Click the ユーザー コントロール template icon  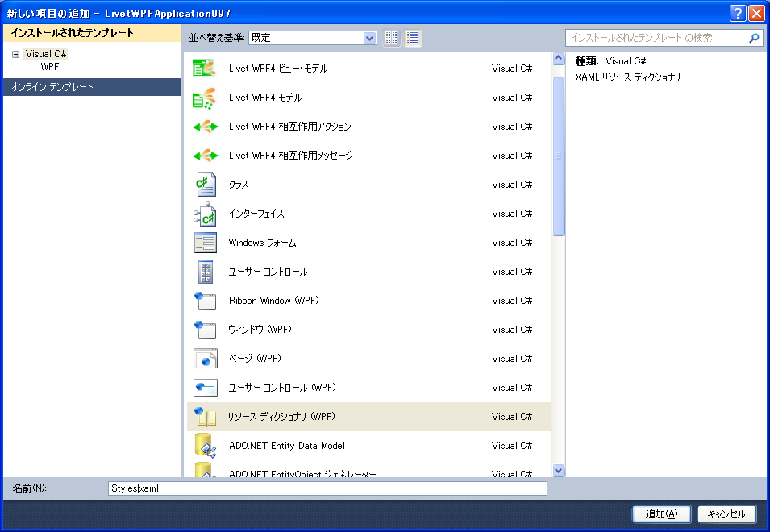(206, 272)
